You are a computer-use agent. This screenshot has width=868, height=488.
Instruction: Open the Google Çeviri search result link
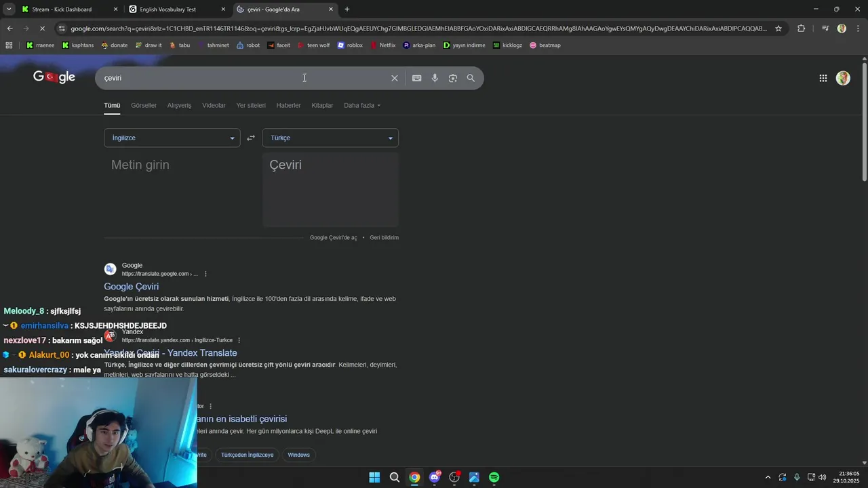point(132,287)
